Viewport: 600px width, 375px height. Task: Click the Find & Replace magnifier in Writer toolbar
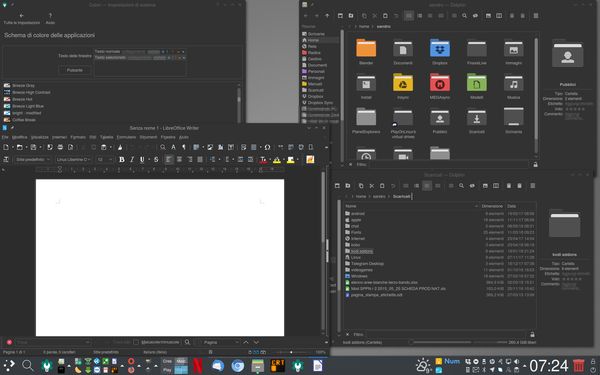pos(163,147)
